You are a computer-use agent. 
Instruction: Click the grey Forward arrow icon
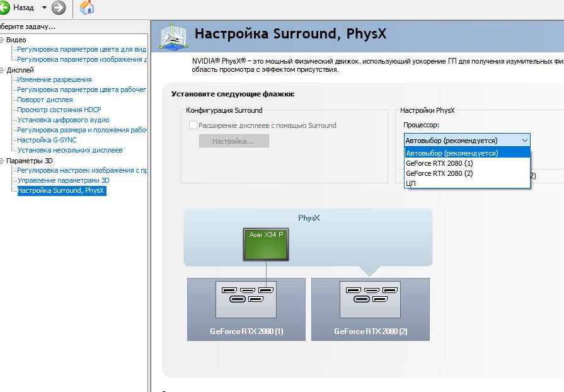coord(59,7)
